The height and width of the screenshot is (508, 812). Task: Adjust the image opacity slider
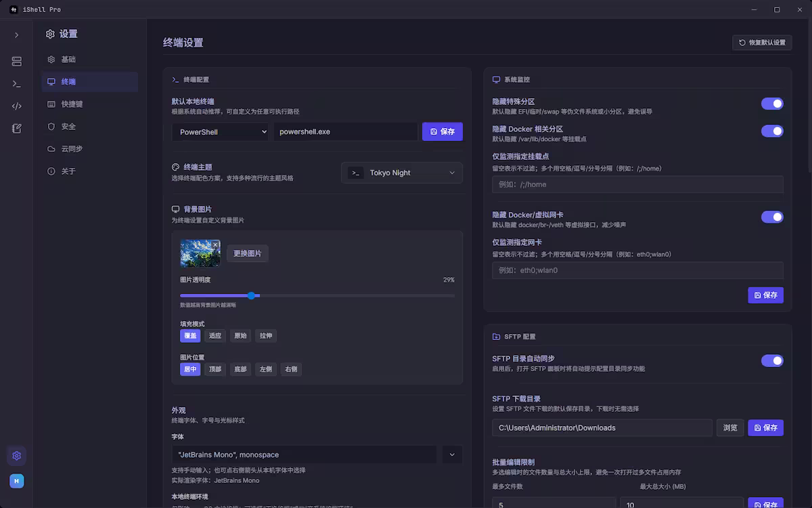pos(252,296)
